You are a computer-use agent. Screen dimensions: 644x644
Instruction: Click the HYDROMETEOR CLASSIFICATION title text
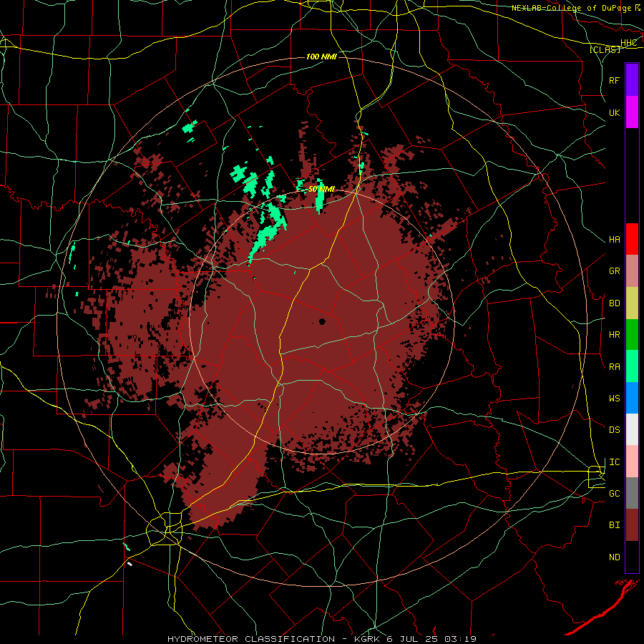point(251,639)
